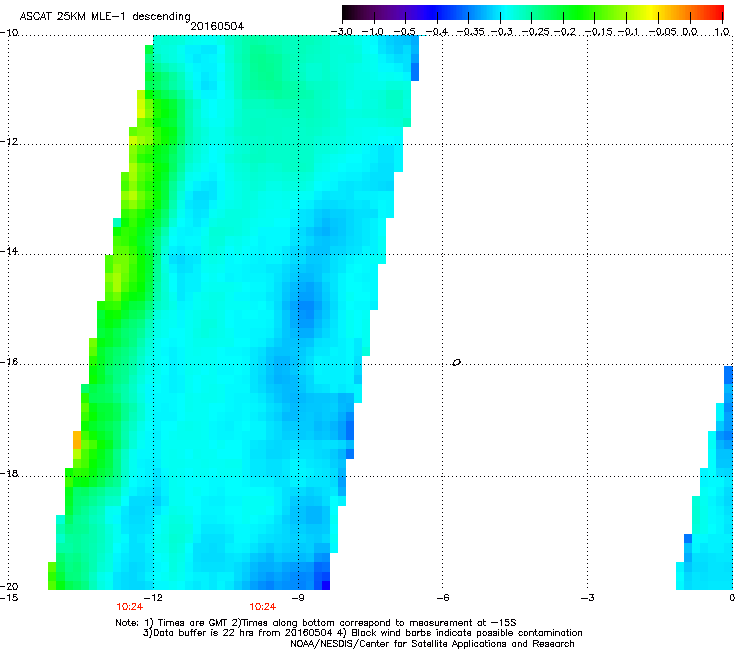Click the colorbar label "-3.0"
This screenshot has width=740, height=650.
pyautogui.click(x=342, y=32)
